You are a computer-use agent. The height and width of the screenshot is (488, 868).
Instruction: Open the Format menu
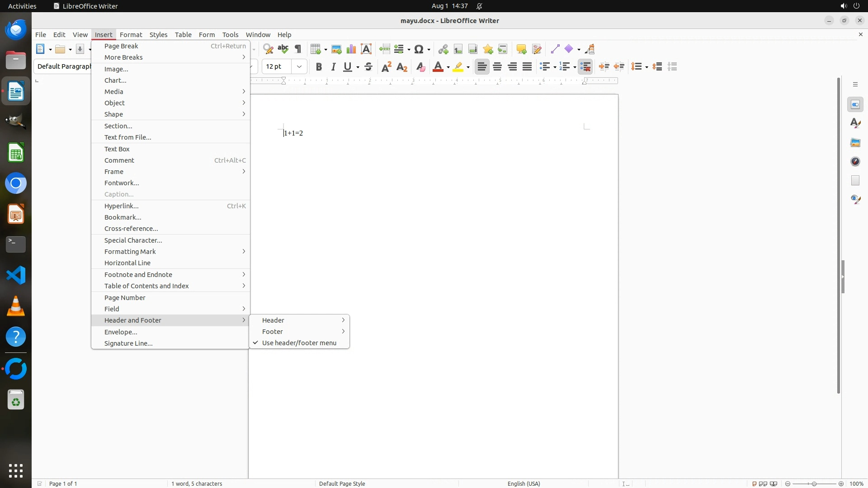point(131,35)
